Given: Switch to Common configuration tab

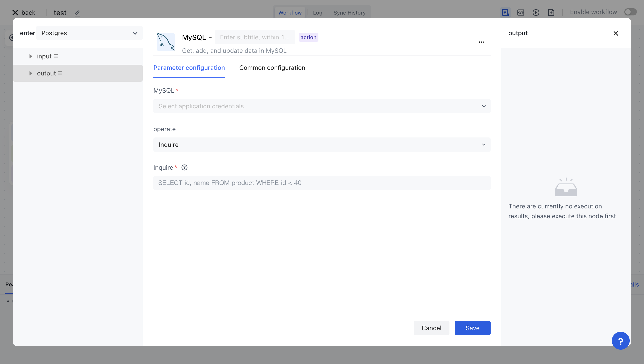Looking at the screenshot, I should [x=272, y=68].
